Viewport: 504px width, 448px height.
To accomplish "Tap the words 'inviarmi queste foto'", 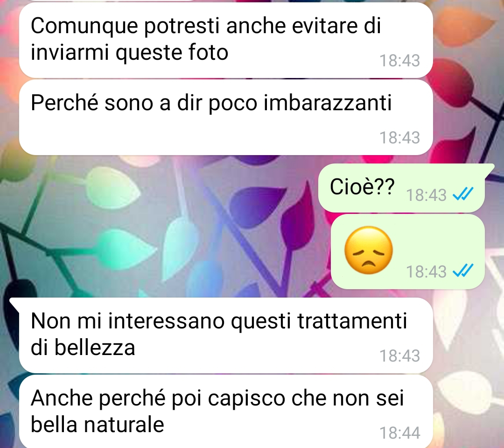I will (x=130, y=52).
